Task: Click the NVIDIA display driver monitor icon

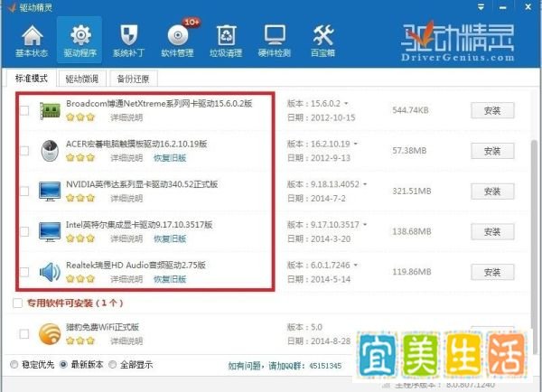Action: tap(50, 191)
